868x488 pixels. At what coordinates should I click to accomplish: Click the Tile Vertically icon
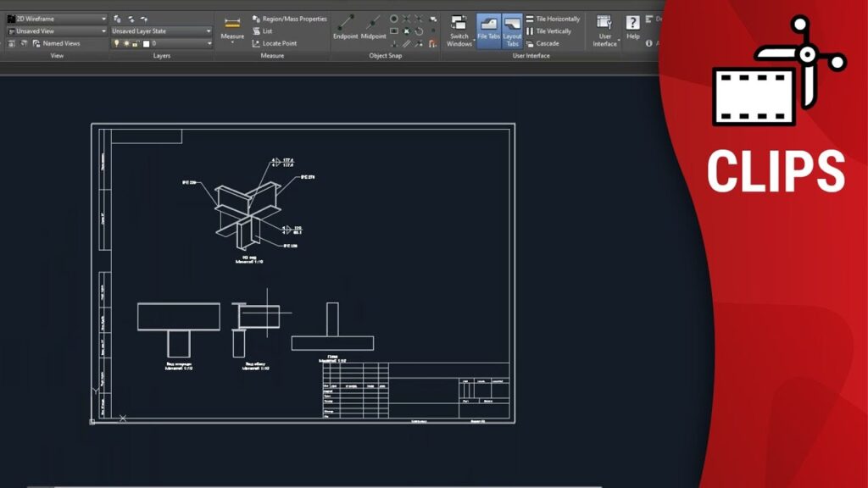tap(530, 31)
